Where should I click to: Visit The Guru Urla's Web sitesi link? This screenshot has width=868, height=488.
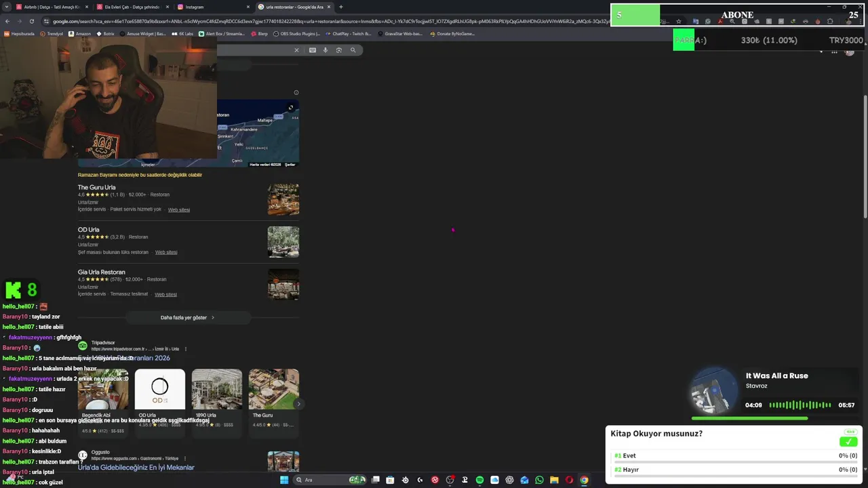pyautogui.click(x=179, y=209)
